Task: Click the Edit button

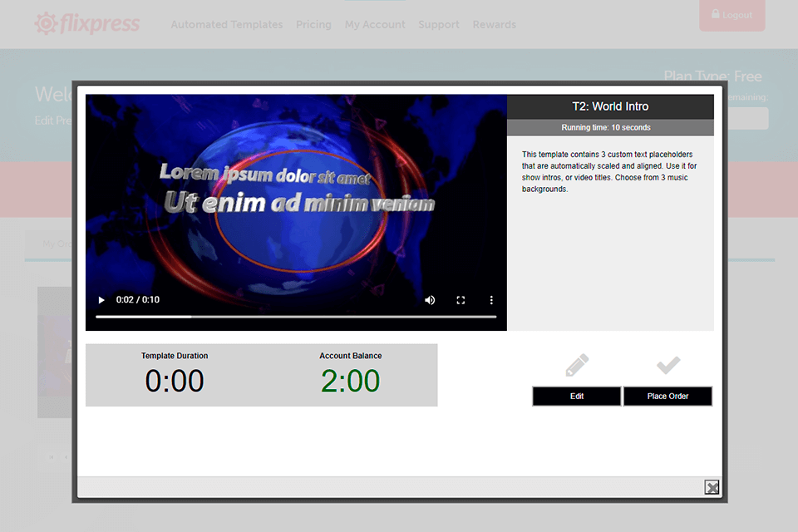Action: point(577,397)
